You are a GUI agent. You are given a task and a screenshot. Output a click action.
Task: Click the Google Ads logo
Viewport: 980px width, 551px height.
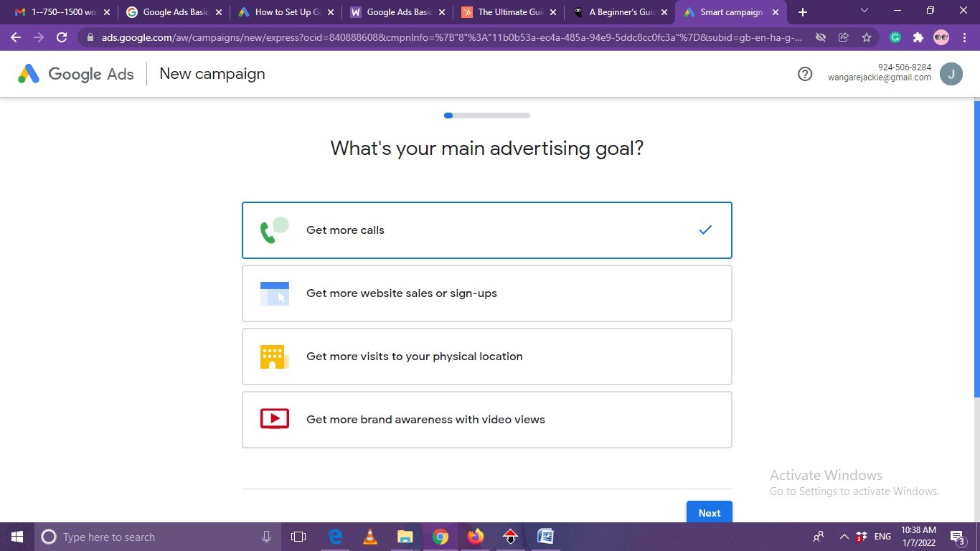point(76,74)
